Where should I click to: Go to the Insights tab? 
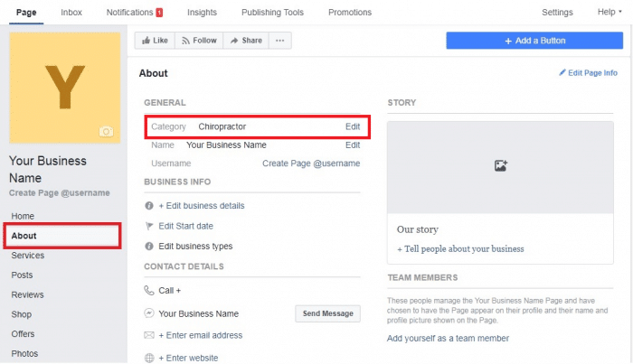[x=202, y=13]
